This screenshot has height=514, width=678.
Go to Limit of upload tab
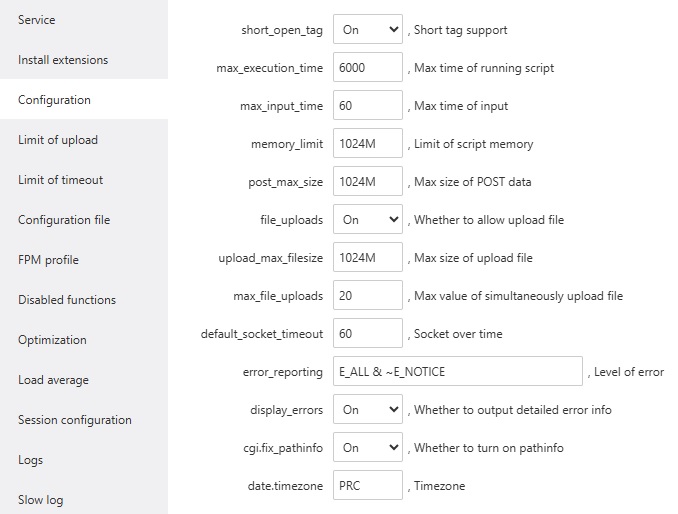point(58,140)
